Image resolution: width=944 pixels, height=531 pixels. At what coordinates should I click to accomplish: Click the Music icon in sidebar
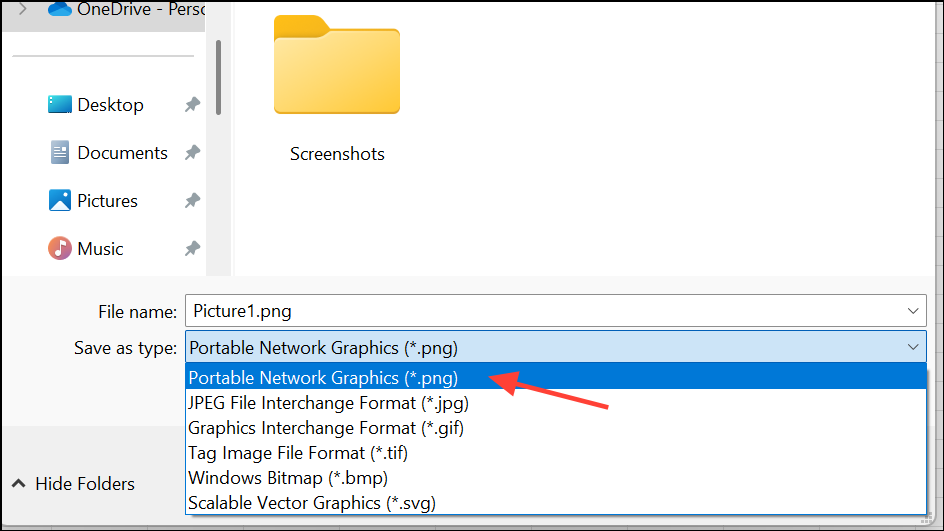pos(60,249)
